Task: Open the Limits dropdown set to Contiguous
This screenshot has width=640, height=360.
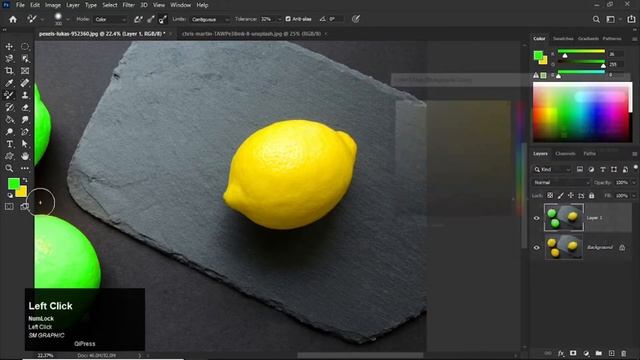Action: (209, 19)
